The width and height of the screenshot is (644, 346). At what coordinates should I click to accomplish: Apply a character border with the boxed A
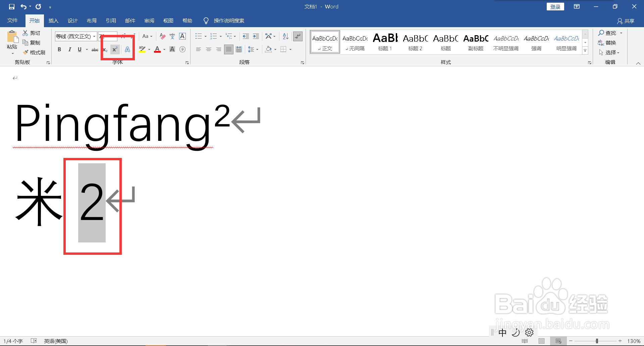click(182, 36)
